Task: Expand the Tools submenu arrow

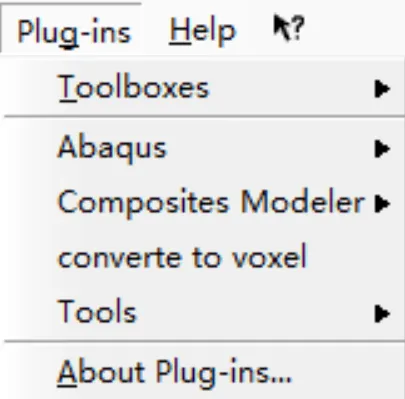Action: (382, 313)
